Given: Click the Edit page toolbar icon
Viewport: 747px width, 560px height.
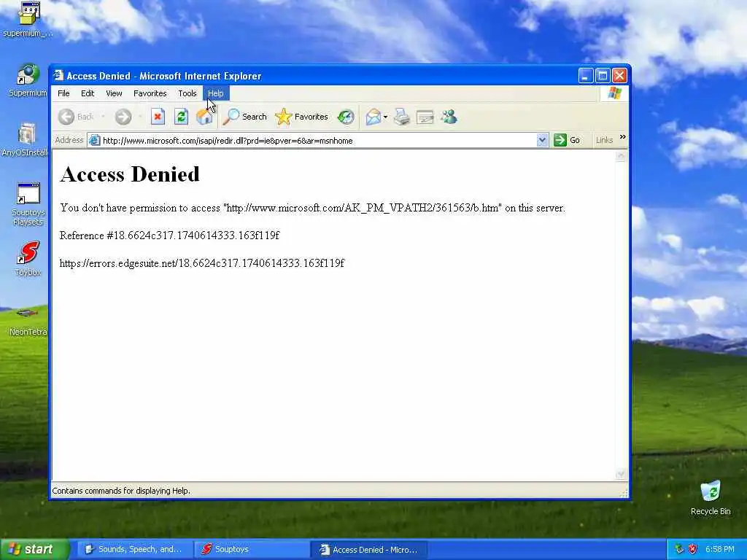Looking at the screenshot, I should [x=425, y=117].
